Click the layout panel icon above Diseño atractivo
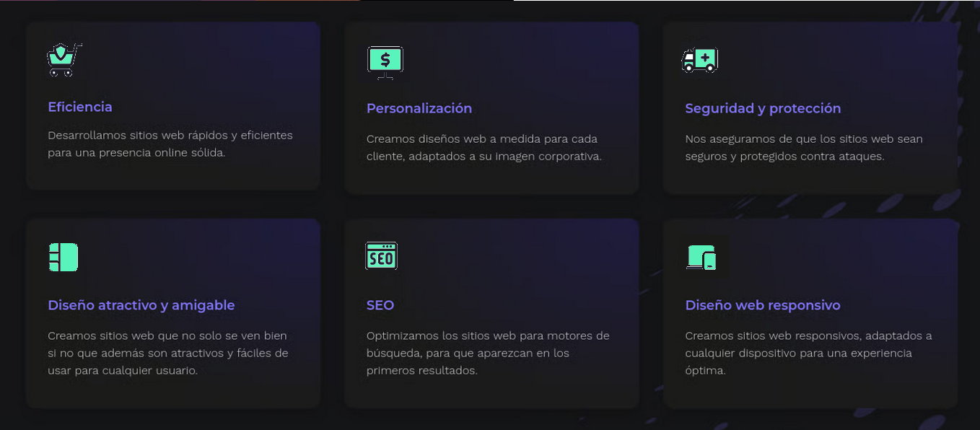Viewport: 980px width, 430px height. coord(64,257)
